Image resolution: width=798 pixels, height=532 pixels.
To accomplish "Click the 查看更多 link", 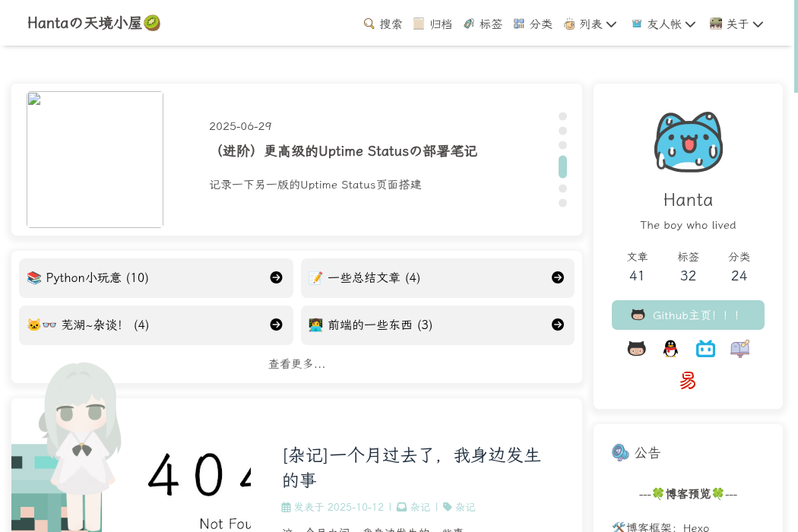I will (296, 365).
